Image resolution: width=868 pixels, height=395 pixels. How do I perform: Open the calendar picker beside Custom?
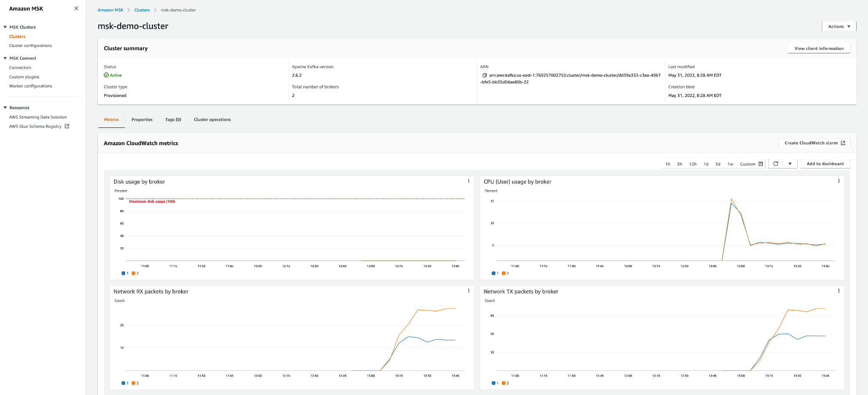click(x=762, y=164)
